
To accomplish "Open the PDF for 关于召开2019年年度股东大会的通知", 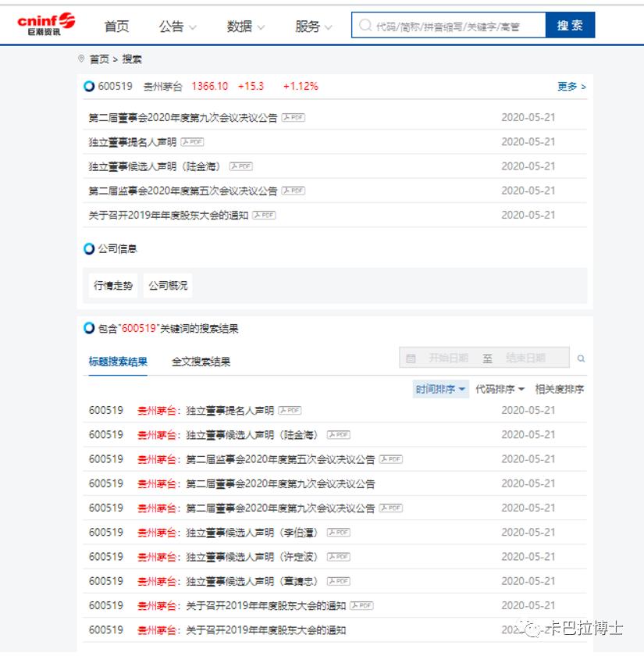I will (x=263, y=215).
